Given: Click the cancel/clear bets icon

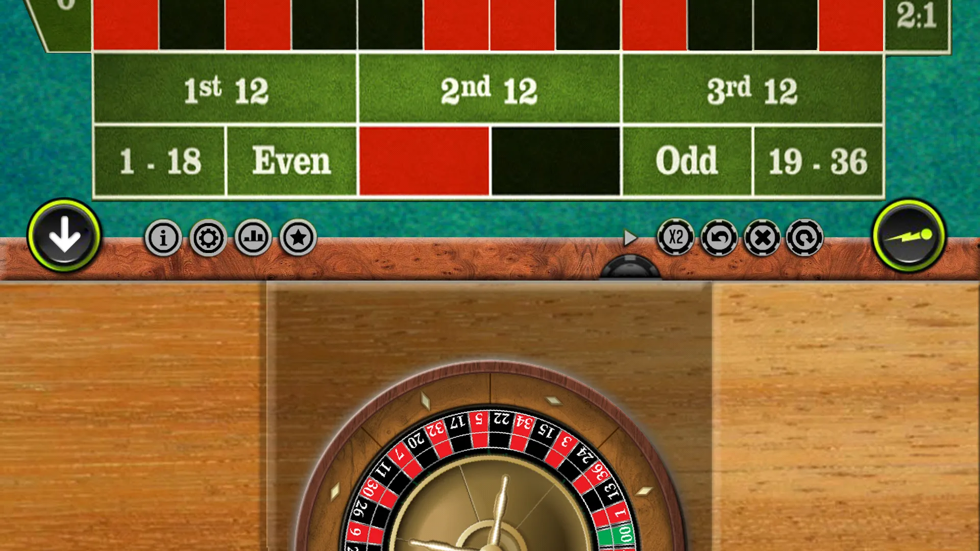Looking at the screenshot, I should 761,237.
